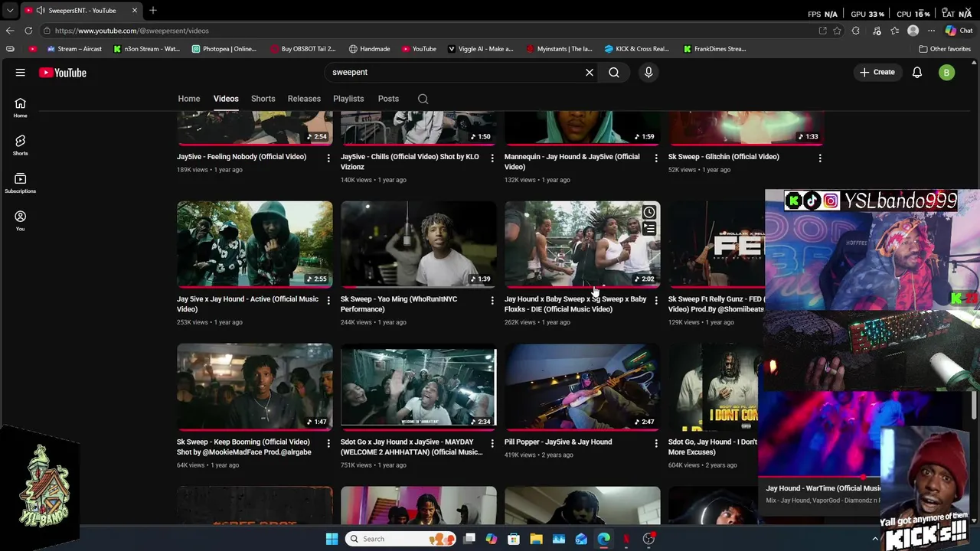Click the Create button

click(877, 73)
